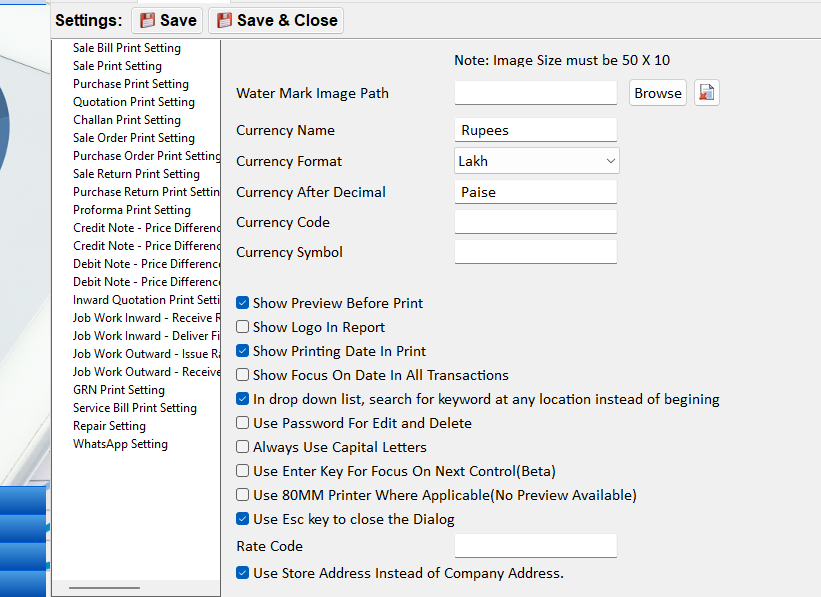Screen dimensions: 821x597
Task: Click Save button with floppy icon
Action: click(x=167, y=20)
